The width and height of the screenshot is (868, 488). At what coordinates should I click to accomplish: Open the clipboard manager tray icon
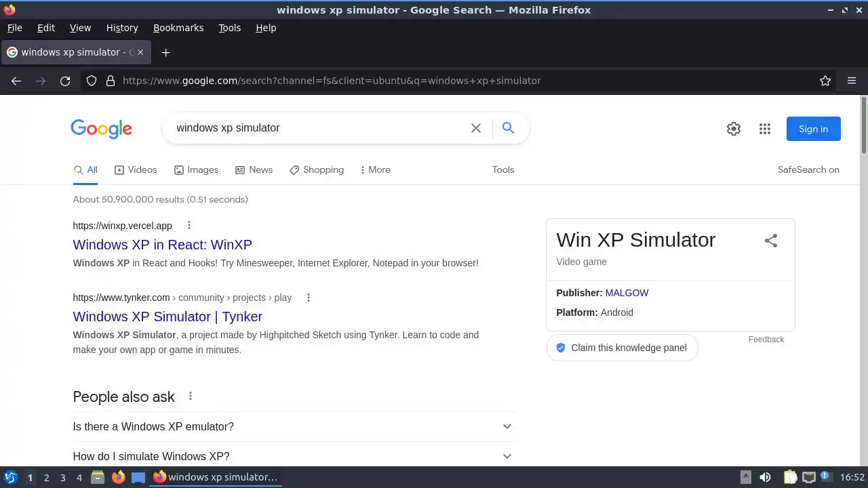click(x=790, y=477)
